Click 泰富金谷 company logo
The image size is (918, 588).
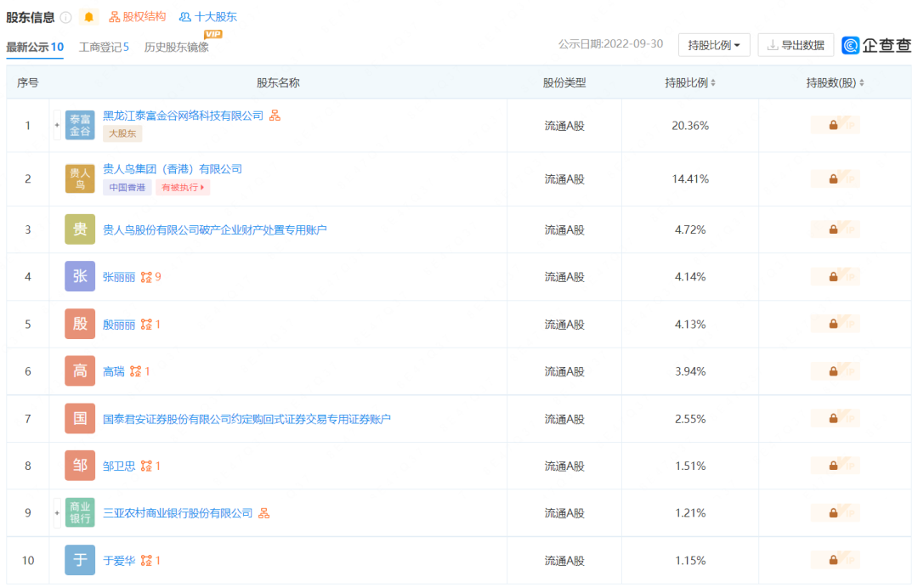(80, 125)
